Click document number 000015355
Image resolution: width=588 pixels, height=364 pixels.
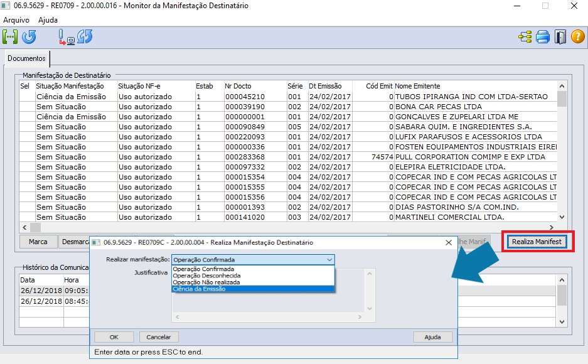coord(245,187)
